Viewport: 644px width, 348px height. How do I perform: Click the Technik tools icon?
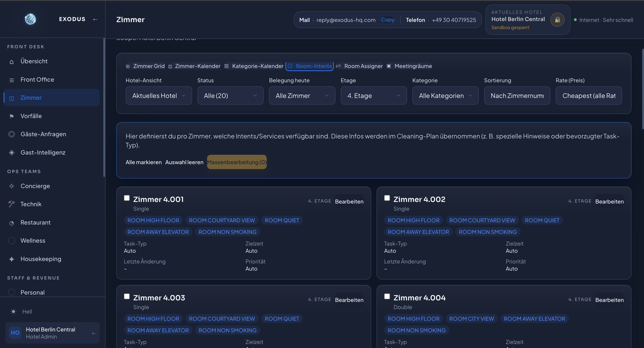[x=11, y=204]
